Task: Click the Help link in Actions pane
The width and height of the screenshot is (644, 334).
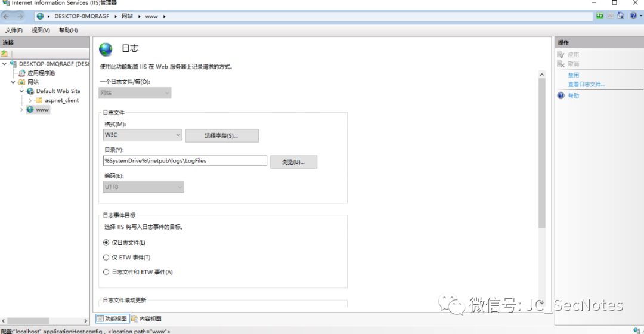Action: pyautogui.click(x=574, y=95)
